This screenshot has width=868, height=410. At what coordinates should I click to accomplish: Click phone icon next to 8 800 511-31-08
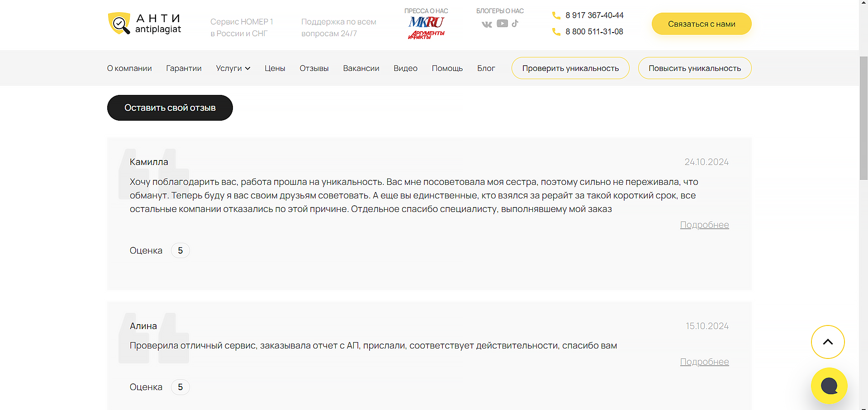(556, 32)
